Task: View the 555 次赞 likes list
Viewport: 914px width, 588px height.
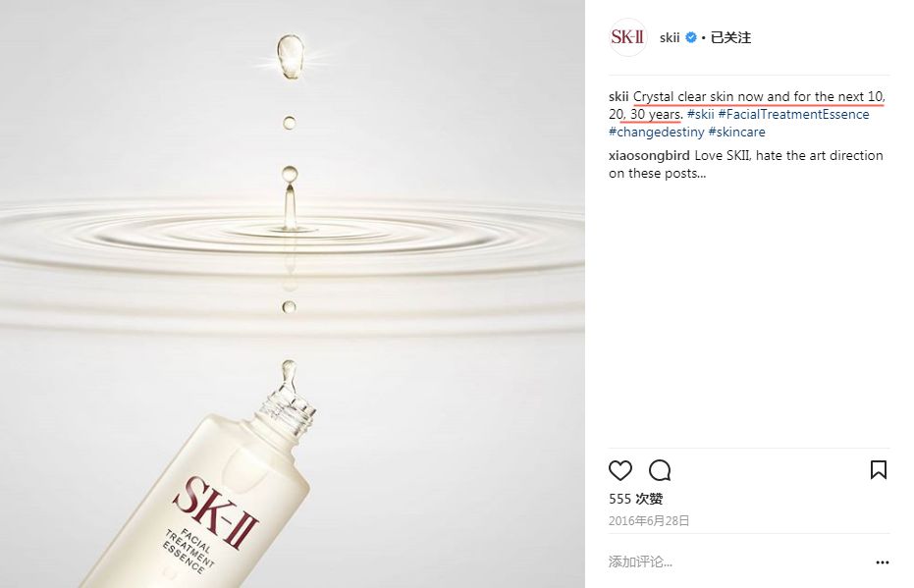Action: [x=635, y=499]
